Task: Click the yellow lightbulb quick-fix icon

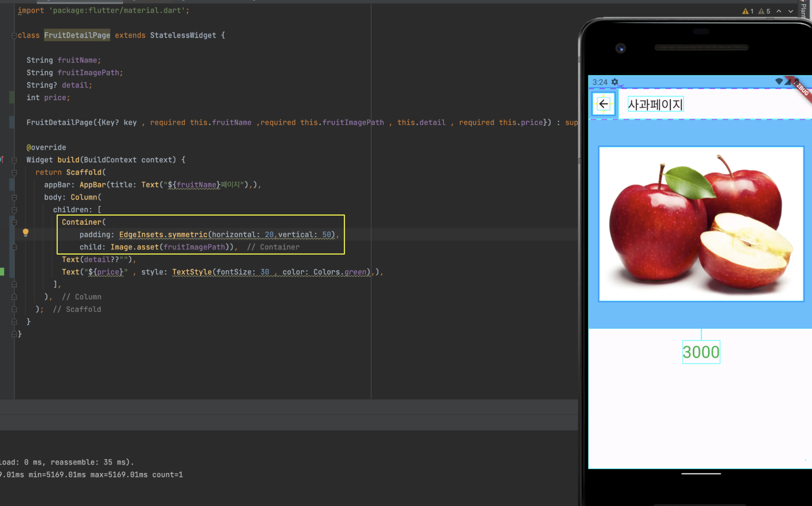Action: pyautogui.click(x=26, y=233)
